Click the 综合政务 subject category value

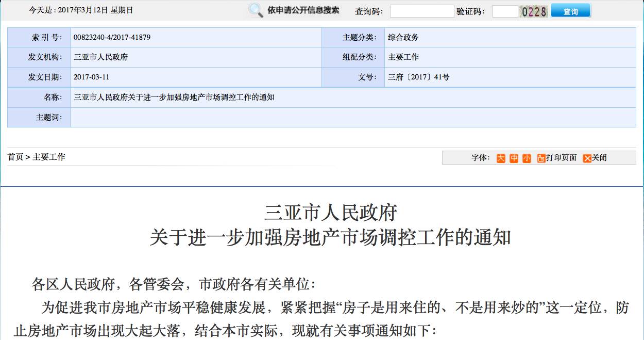click(x=403, y=38)
